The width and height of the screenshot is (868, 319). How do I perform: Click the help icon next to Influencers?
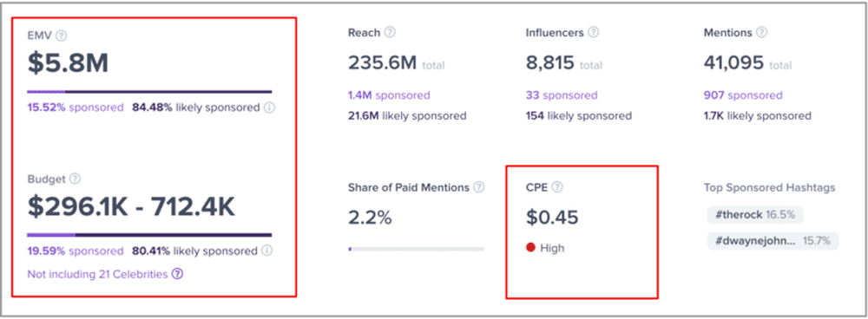click(x=594, y=33)
